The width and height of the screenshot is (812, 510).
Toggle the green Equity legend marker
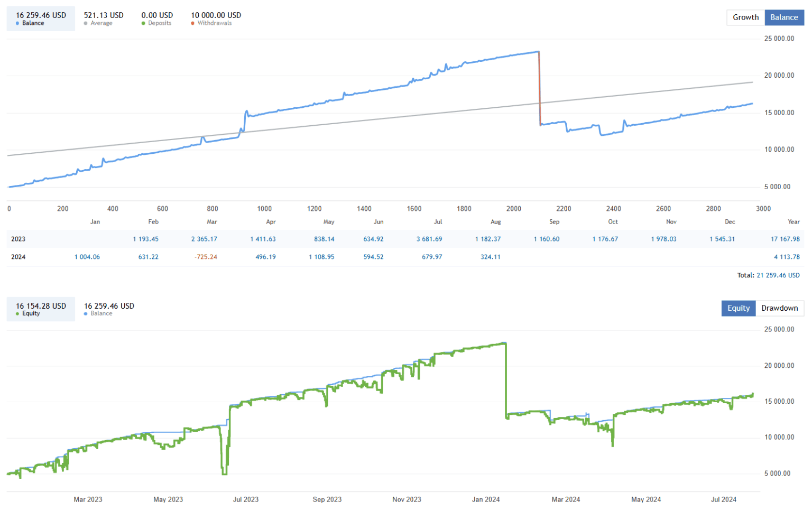[x=17, y=313]
